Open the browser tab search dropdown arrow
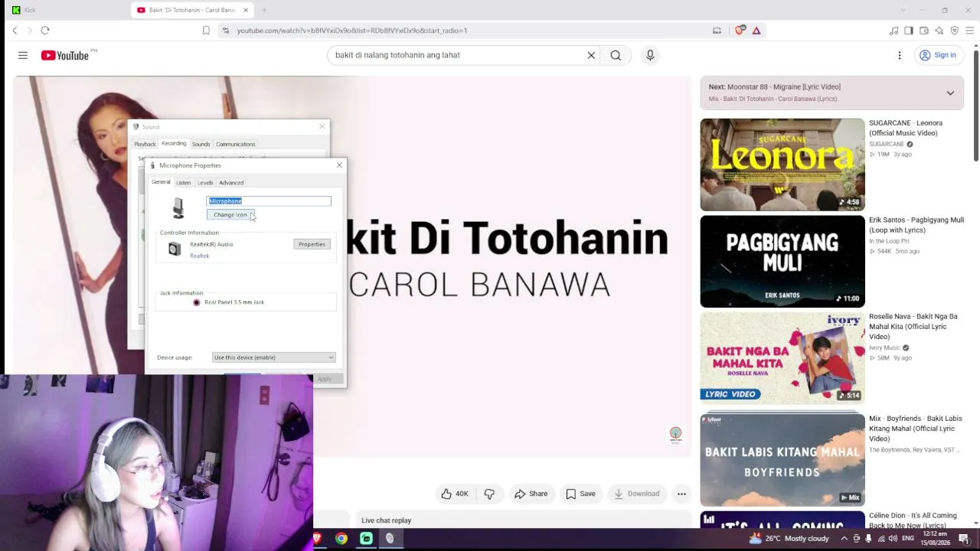Screen dimensions: 980x551 pos(903,10)
